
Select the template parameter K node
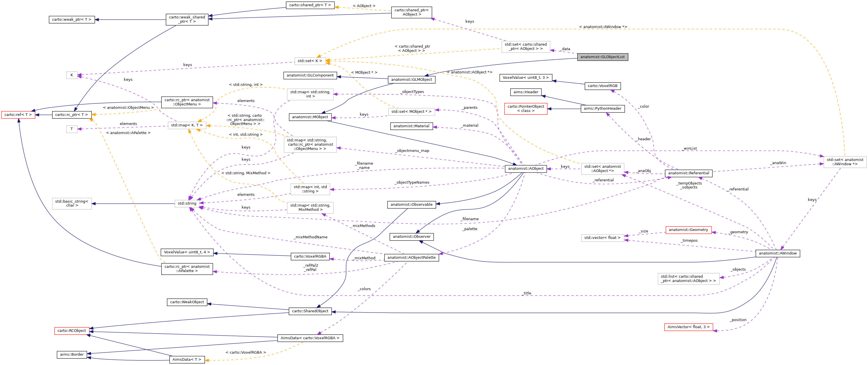[x=72, y=75]
